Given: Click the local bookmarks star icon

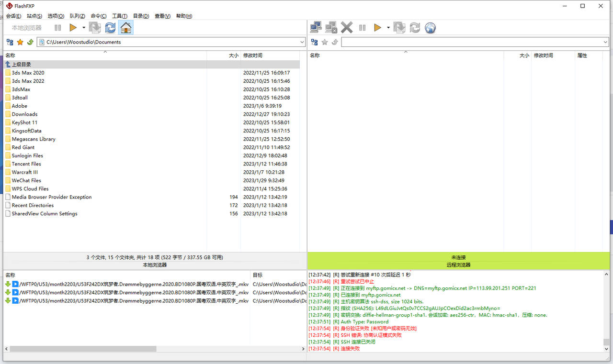Looking at the screenshot, I should pos(20,42).
